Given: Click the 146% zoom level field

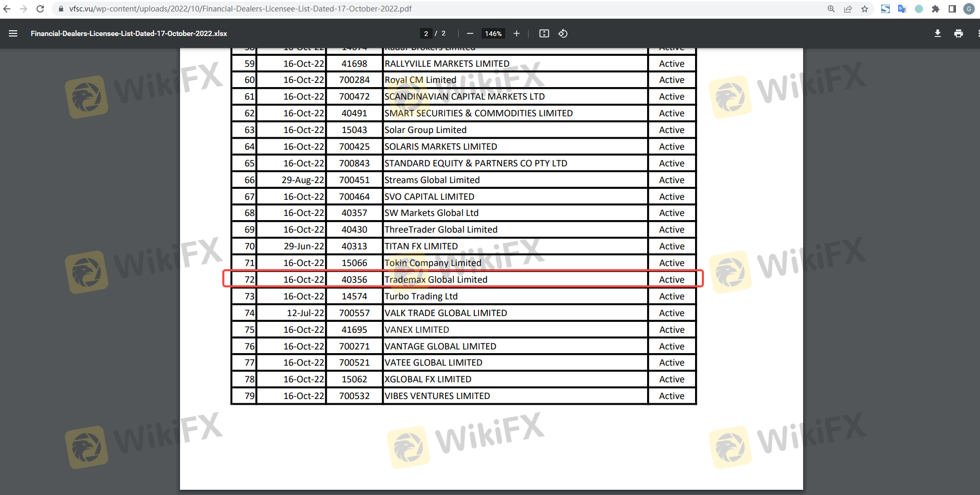Looking at the screenshot, I should [493, 33].
